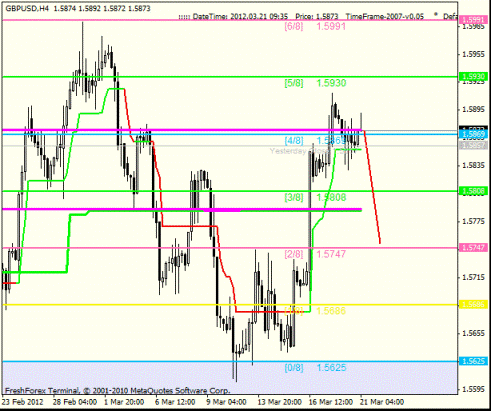Click the 1.5955 price scale value

tap(474, 54)
